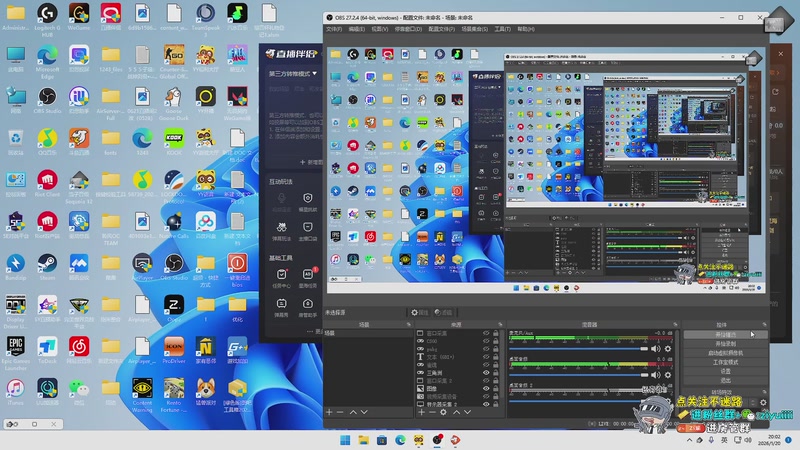
Task: Pop out the 控件 dock panel icon
Action: point(764,324)
